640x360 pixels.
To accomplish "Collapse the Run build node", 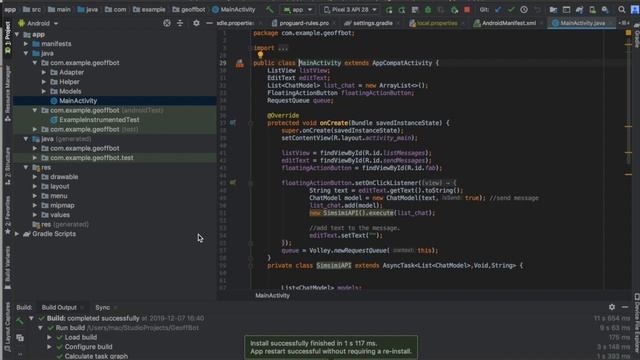I will 40,328.
